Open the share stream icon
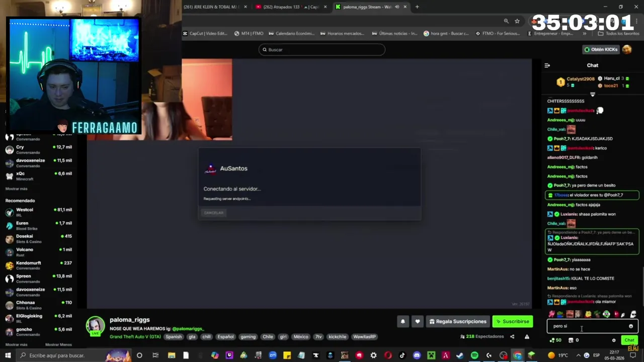 point(512,337)
